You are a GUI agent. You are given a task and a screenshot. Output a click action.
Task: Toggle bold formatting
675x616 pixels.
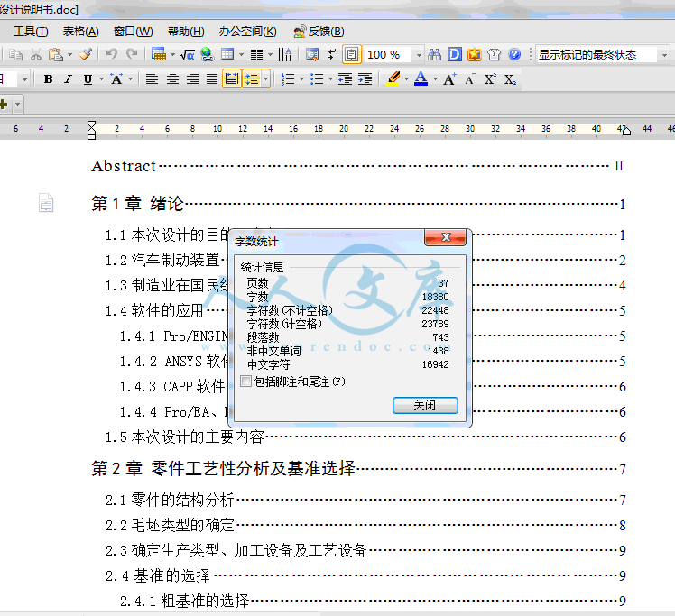(x=48, y=79)
